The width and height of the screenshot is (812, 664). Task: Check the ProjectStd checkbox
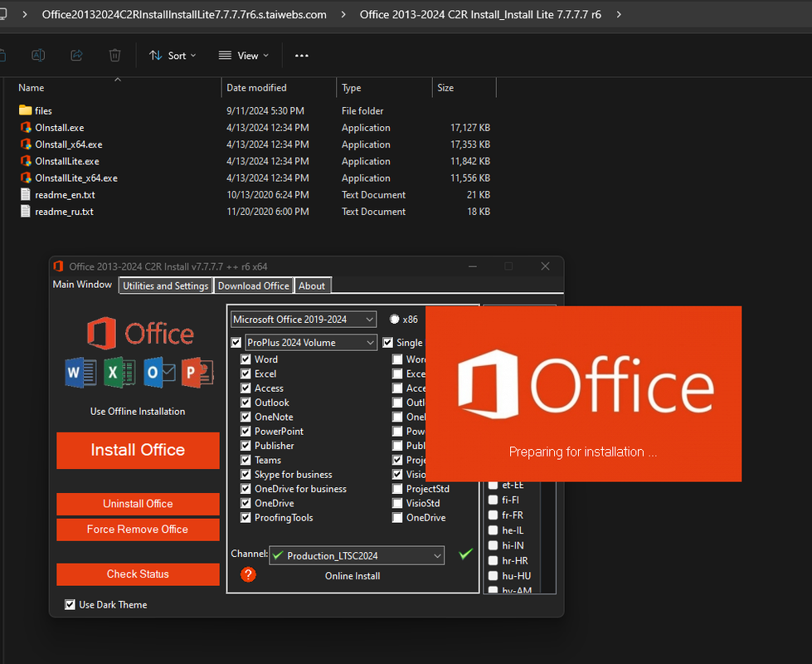click(397, 489)
